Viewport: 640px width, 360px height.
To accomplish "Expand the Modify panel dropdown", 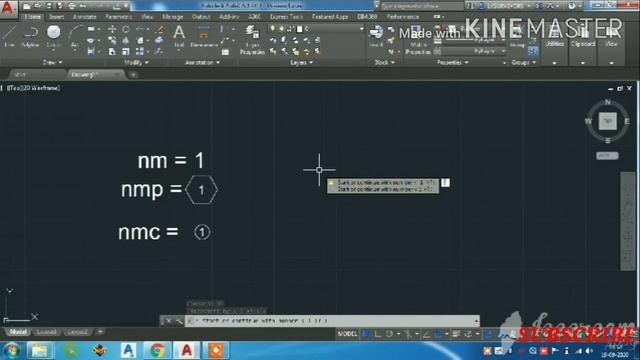I will [x=136, y=62].
